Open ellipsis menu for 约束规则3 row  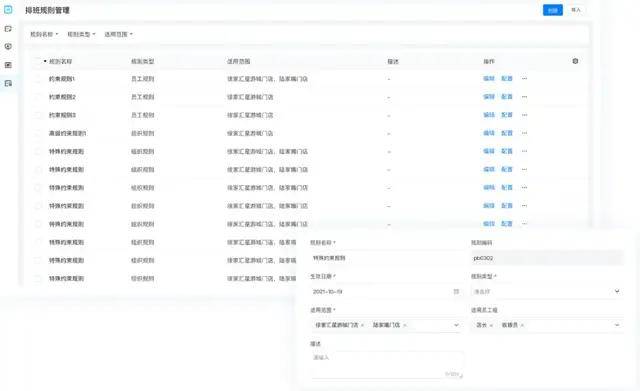click(524, 115)
